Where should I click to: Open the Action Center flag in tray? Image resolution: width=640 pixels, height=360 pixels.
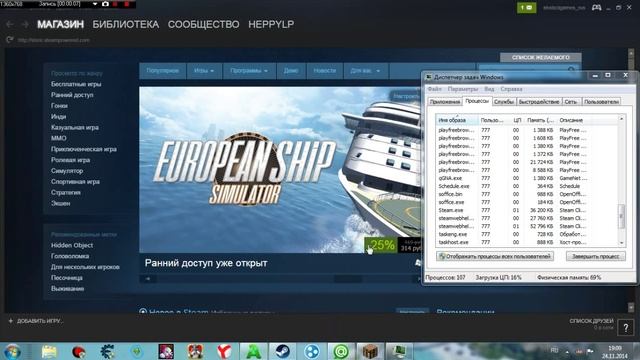(590, 351)
